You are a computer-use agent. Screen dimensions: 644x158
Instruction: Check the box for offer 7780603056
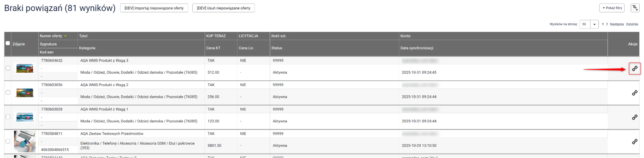point(8,92)
